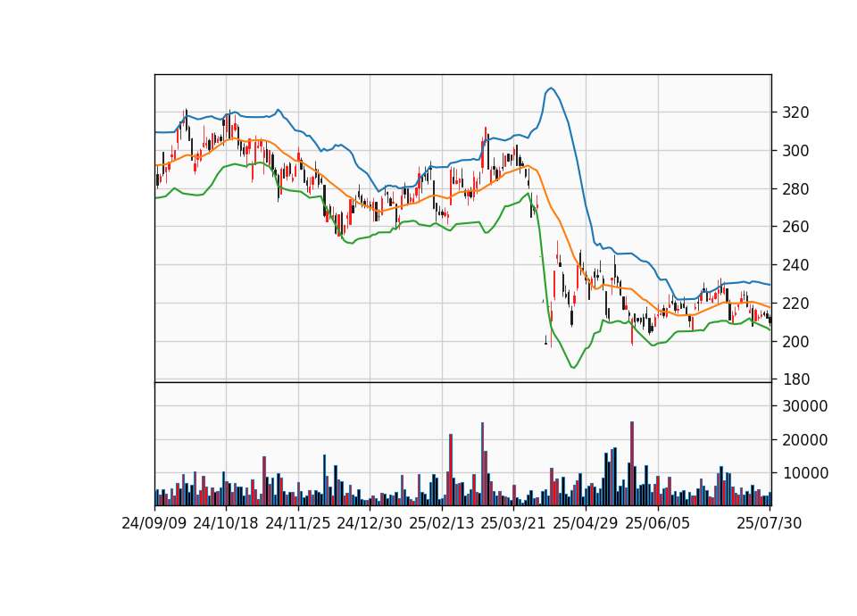857x616 pixels.
Task: Click the 30000 volume axis label
Action: 804,406
